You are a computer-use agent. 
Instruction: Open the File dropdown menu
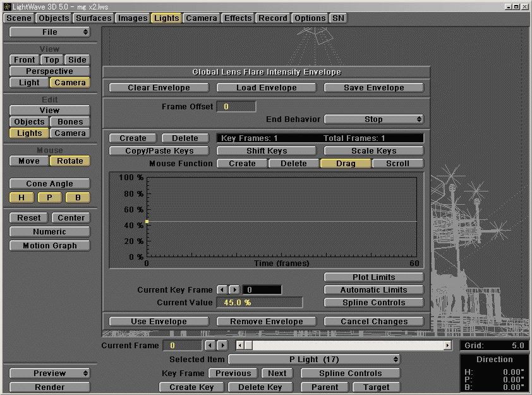tap(49, 32)
